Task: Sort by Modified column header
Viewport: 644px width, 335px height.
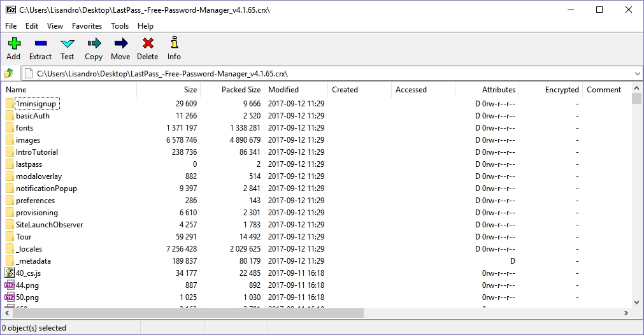Action: click(x=296, y=90)
